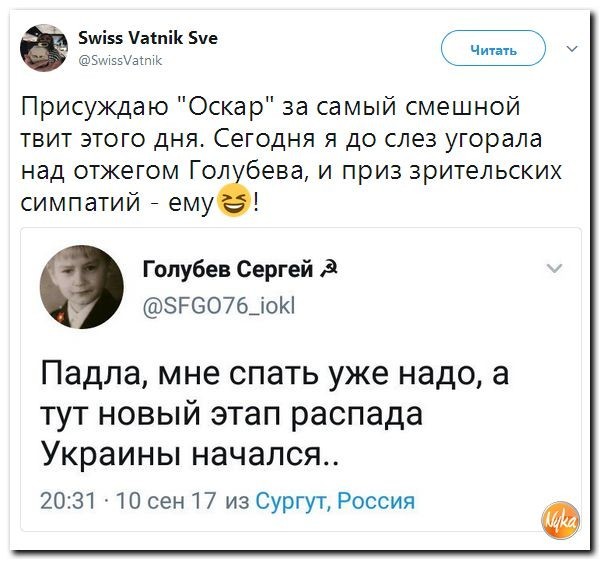Image resolution: width=601 pixels, height=561 pixels.
Task: Expand the chevron beside the Читать button
Action: click(570, 46)
